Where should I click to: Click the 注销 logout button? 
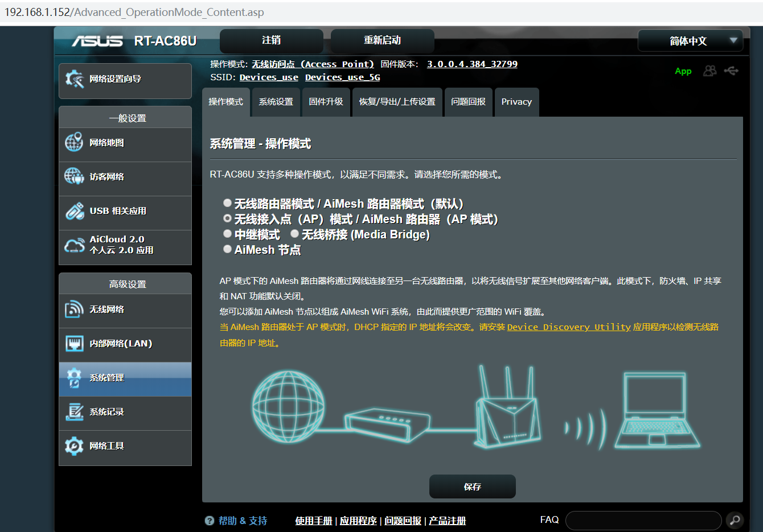tap(271, 40)
